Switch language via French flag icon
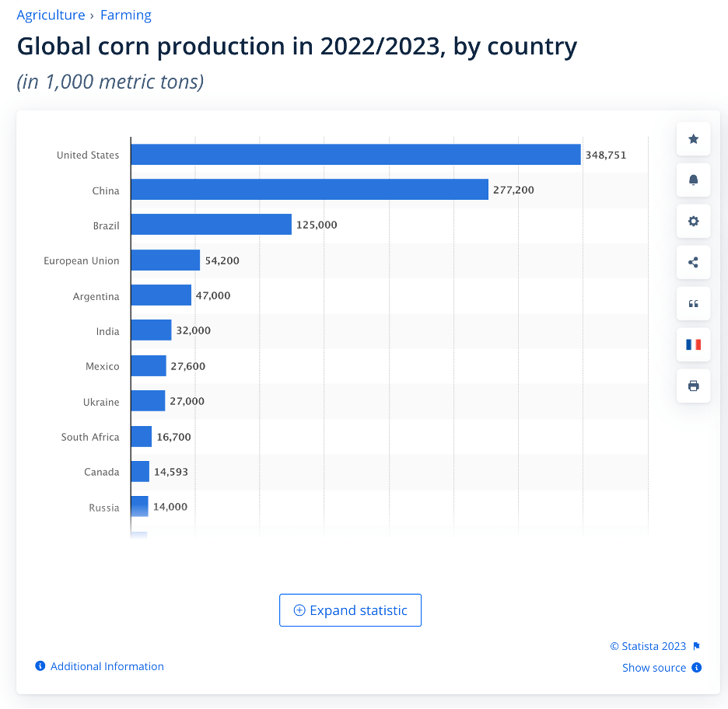This screenshot has width=728, height=709. tap(693, 344)
